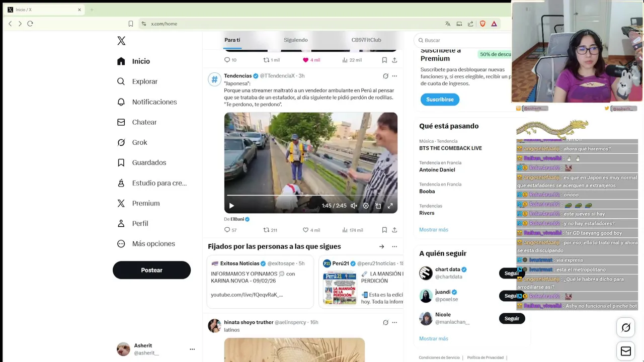644x362 pixels.
Task: View Tendencias post stats 174 mil
Action: (x=352, y=230)
